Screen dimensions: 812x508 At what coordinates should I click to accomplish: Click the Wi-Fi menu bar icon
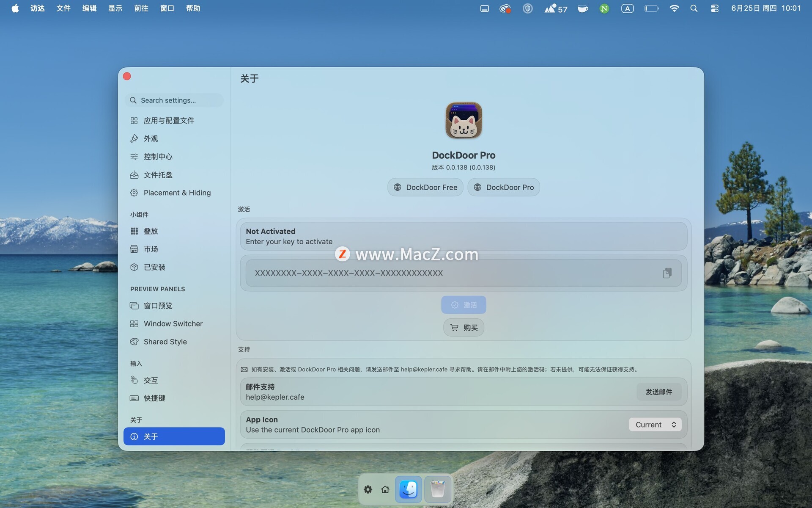674,8
